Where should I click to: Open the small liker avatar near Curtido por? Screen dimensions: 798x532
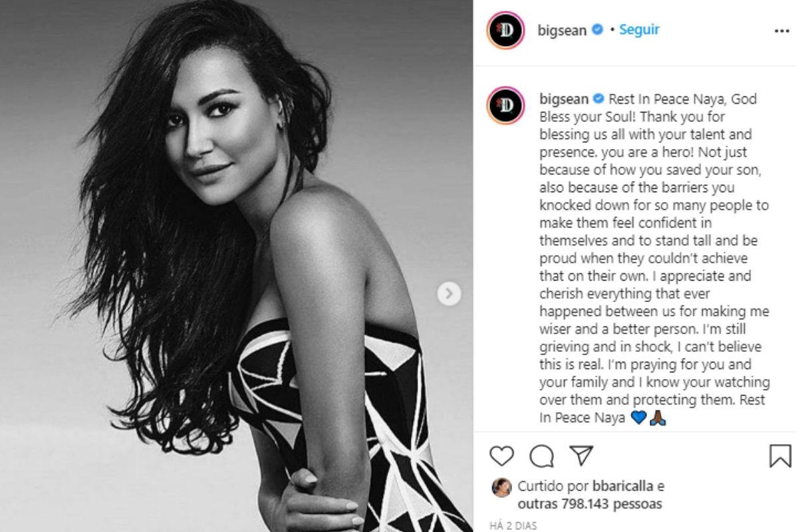pos(501,487)
